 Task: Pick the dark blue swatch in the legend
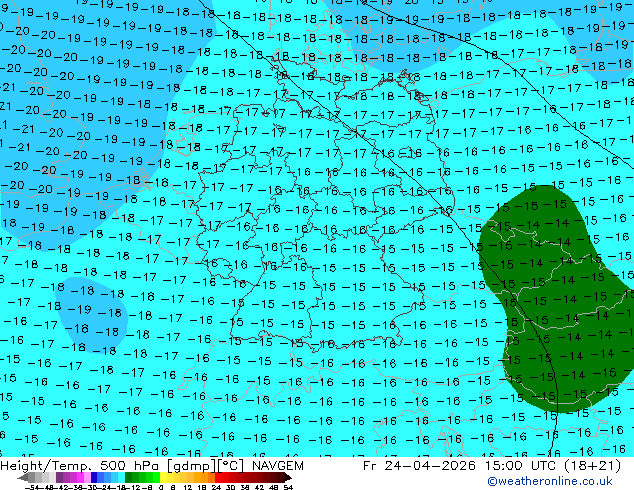click(94, 477)
